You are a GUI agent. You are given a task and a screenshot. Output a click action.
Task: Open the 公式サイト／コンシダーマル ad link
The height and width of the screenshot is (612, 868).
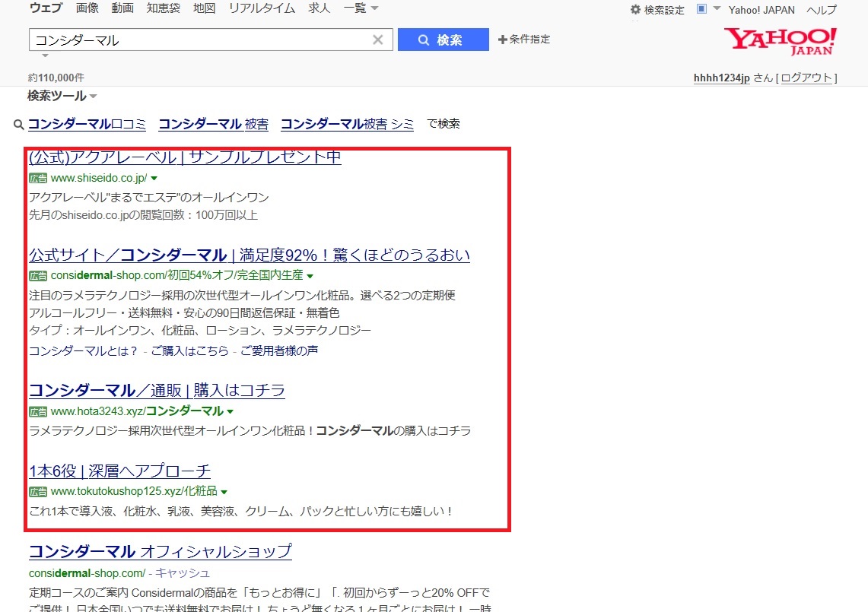[x=249, y=255]
